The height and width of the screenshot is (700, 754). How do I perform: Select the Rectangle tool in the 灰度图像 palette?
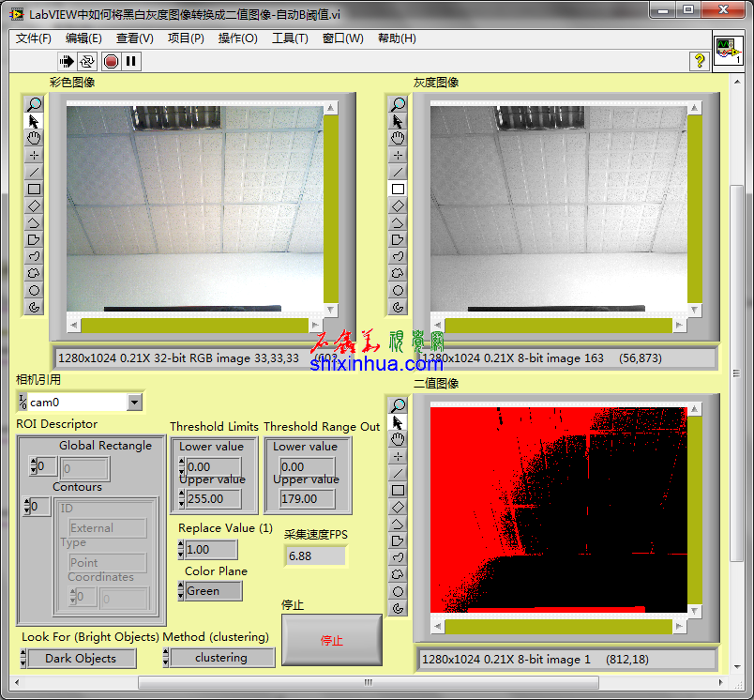tap(398, 189)
